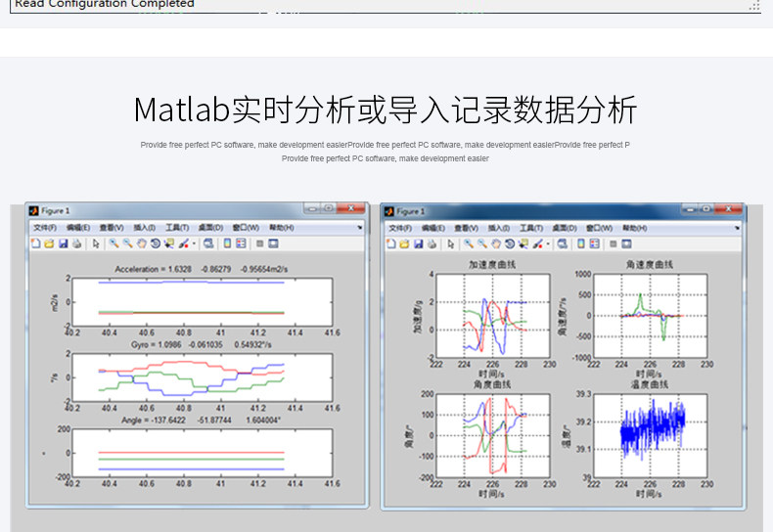The width and height of the screenshot is (773, 532).
Task: Insert Legend icon in the 加速度曲线 figure window
Action: click(595, 244)
